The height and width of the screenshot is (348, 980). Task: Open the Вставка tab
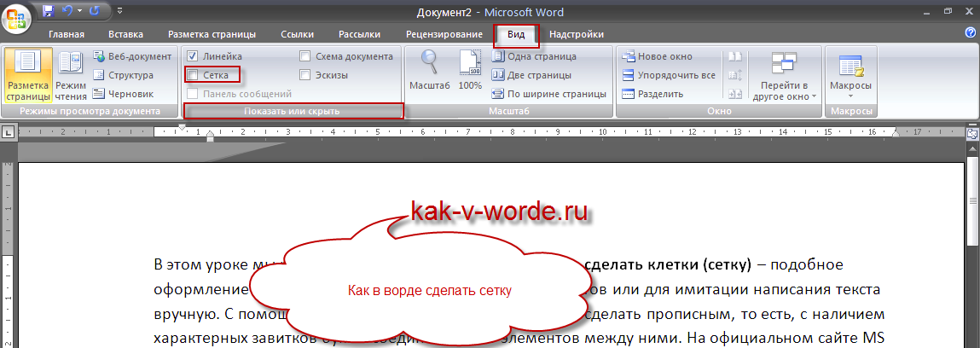pos(125,34)
